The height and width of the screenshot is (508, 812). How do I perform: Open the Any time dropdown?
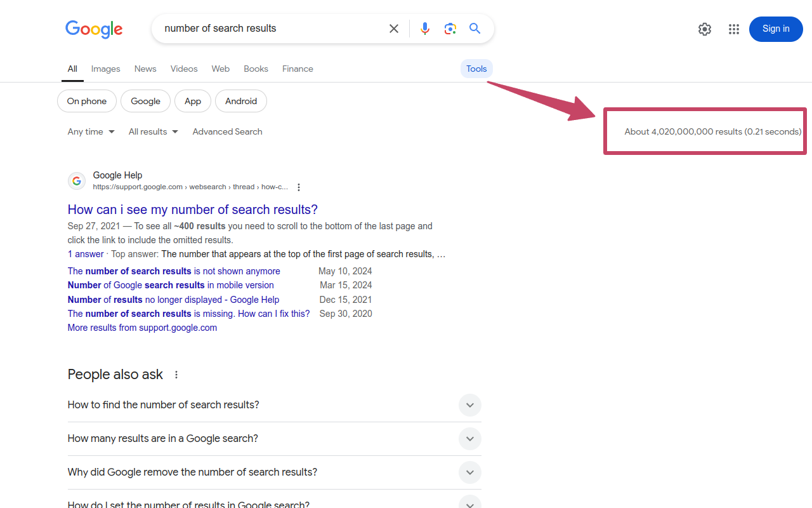coord(91,131)
